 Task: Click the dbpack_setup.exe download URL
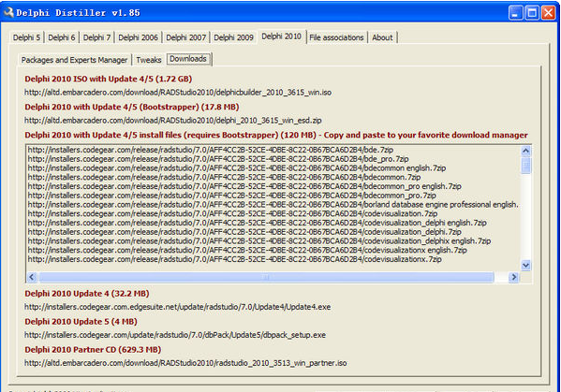point(175,335)
